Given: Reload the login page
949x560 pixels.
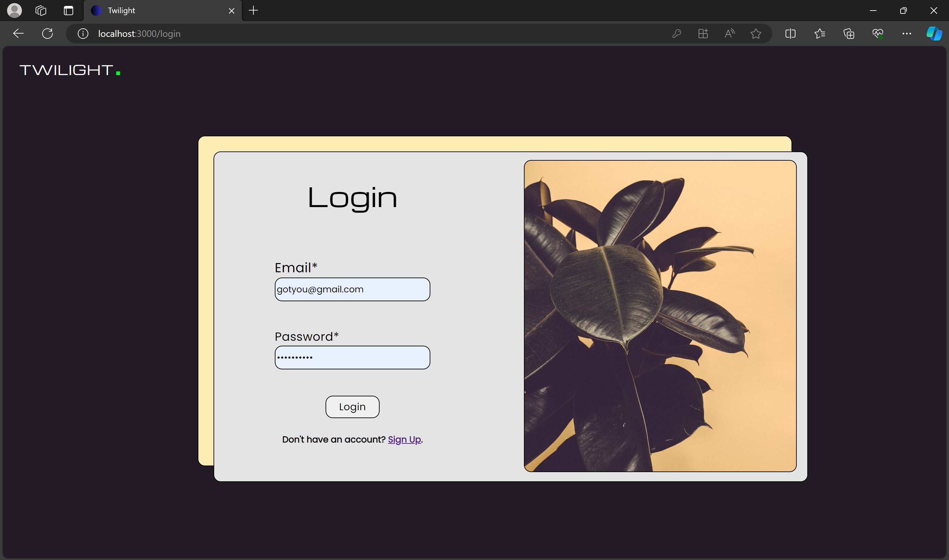Looking at the screenshot, I should pos(47,34).
